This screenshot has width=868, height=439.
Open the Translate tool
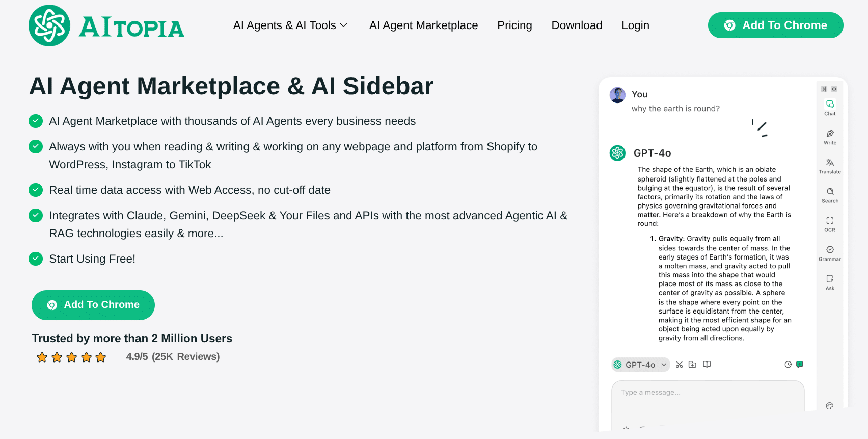[830, 165]
